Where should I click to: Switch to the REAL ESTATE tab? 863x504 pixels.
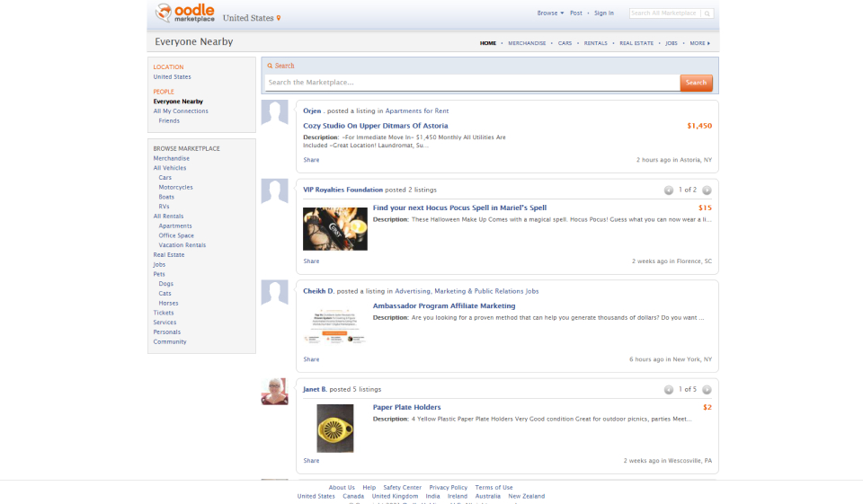(636, 43)
